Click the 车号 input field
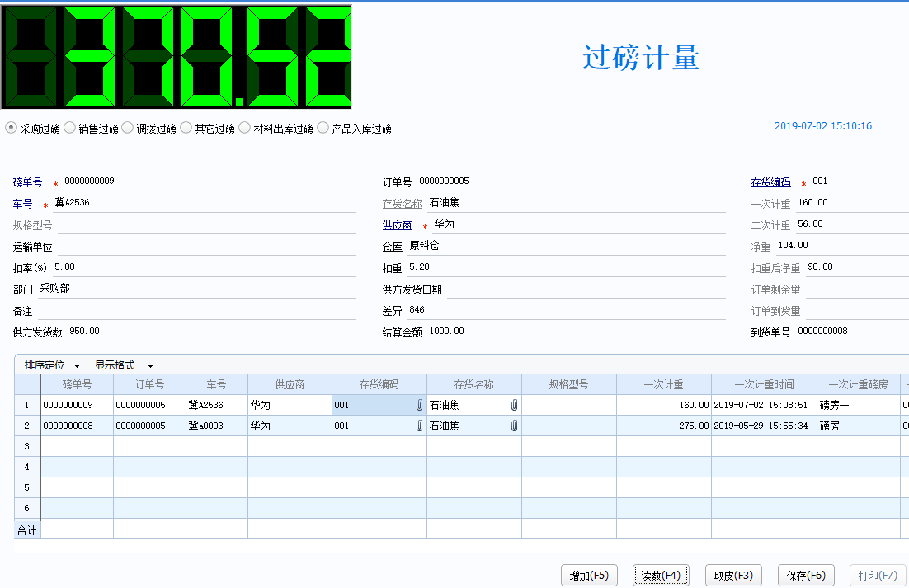909x588 pixels. pos(205,203)
